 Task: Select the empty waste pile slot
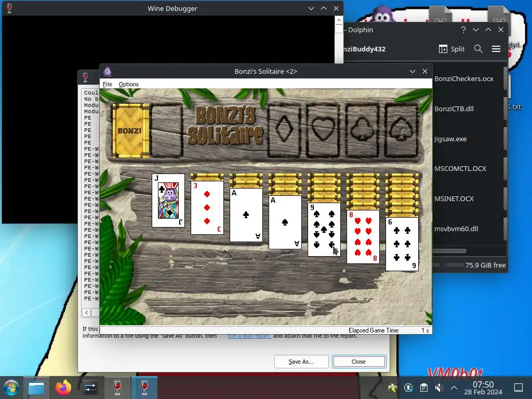coord(167,130)
